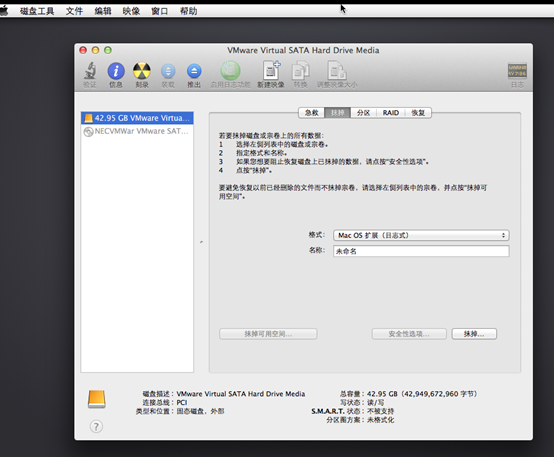
Task: Switch to the Erase (抹掉) tab
Action: coord(337,113)
